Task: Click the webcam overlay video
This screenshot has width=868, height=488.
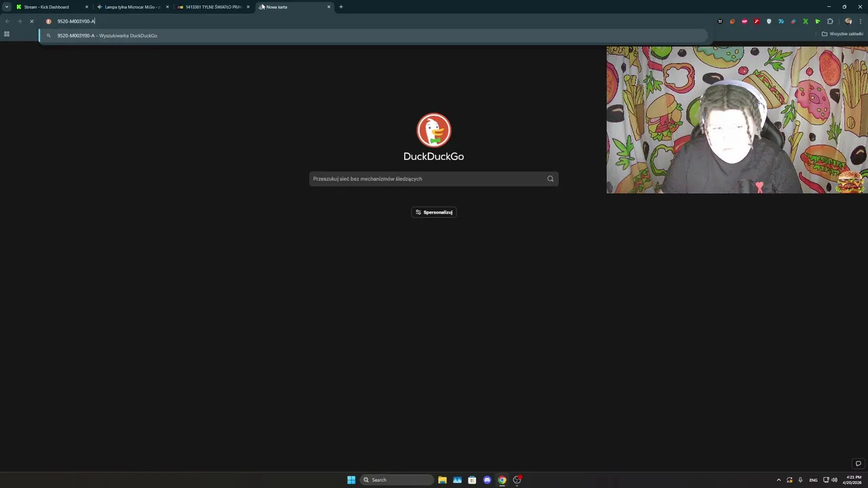Action: tap(736, 120)
